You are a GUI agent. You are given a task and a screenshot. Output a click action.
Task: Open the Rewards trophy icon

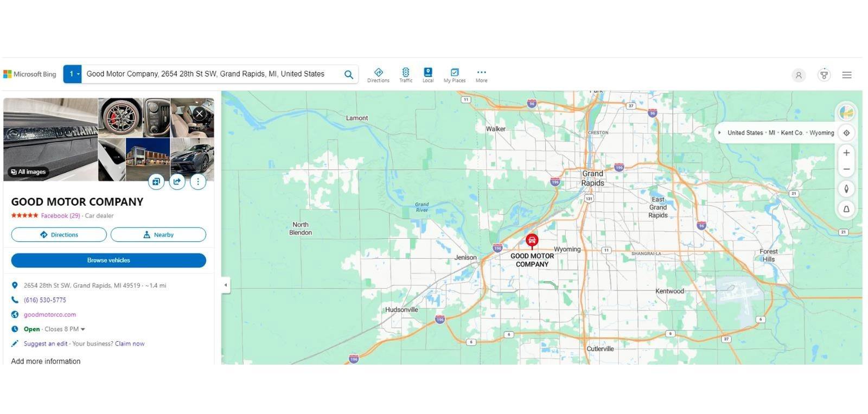pyautogui.click(x=824, y=75)
